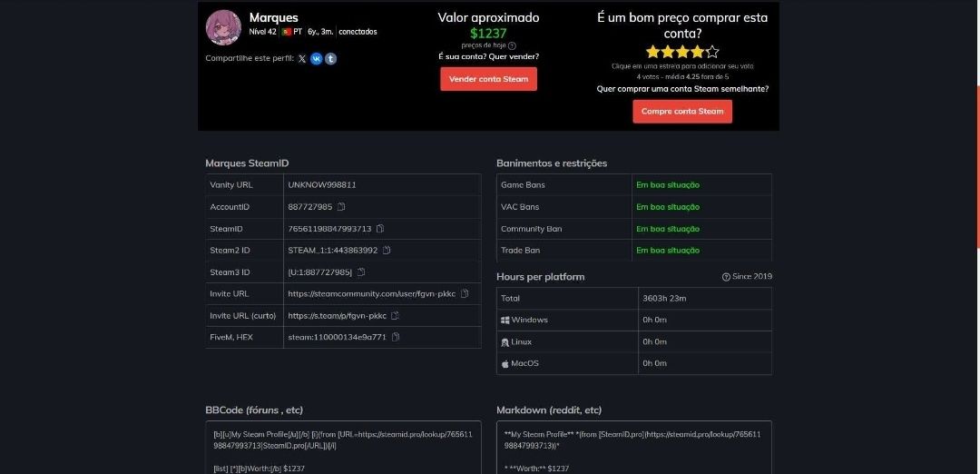Click the STEAM_1:1:443863992 value
The image size is (980, 474).
pos(332,250)
